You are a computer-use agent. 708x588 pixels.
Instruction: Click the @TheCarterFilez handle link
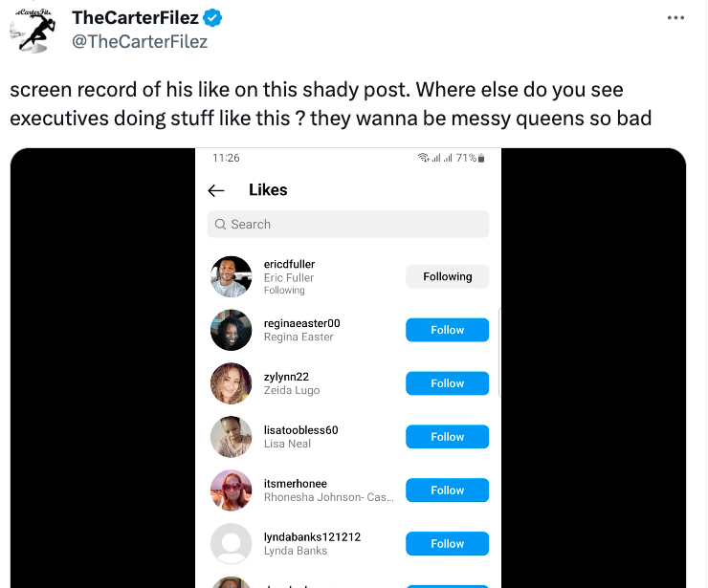point(140,41)
